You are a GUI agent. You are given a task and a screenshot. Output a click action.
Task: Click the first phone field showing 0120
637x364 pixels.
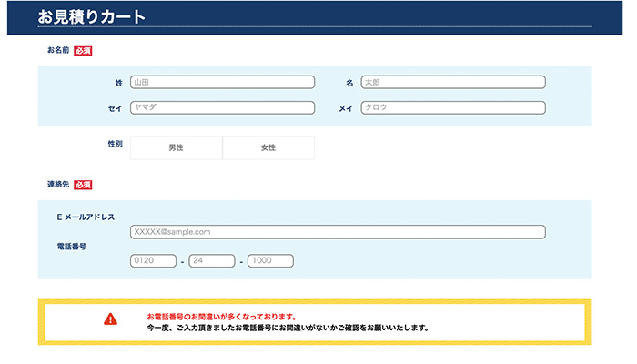pyautogui.click(x=153, y=261)
